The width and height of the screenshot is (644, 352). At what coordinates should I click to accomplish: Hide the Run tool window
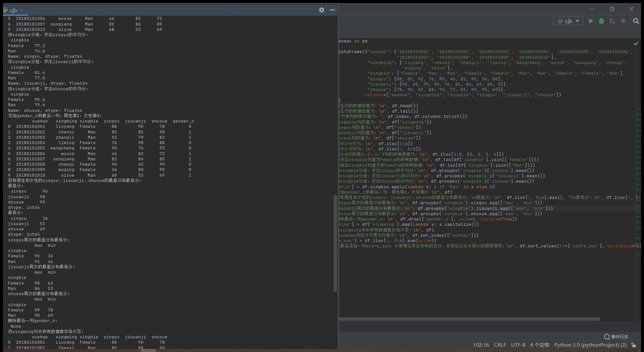[332, 10]
